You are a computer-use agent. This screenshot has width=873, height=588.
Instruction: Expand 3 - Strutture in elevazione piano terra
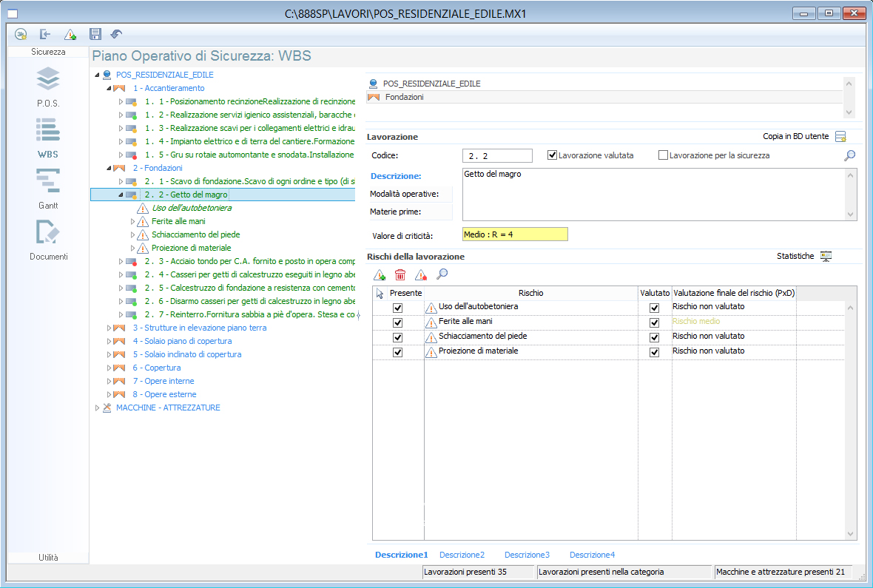(x=109, y=328)
